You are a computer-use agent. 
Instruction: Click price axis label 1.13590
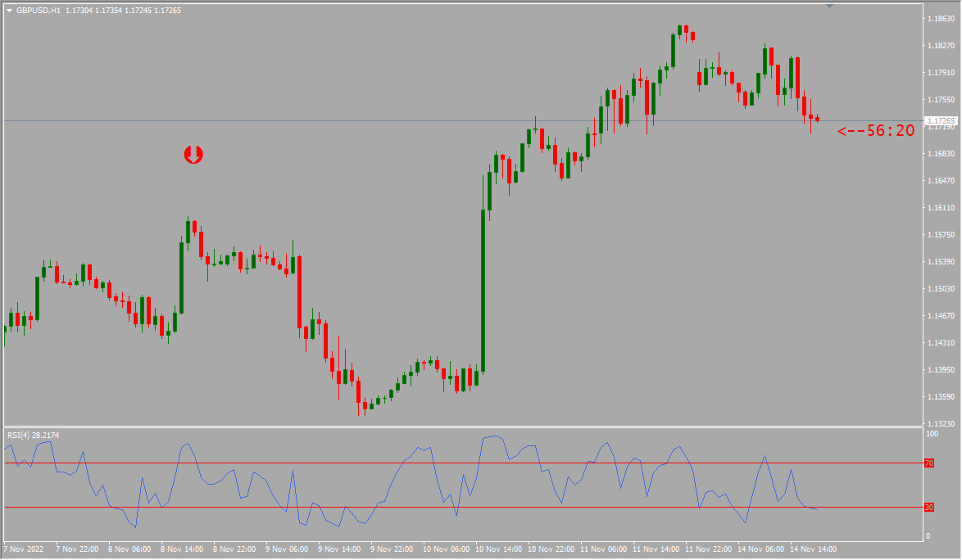pos(942,396)
